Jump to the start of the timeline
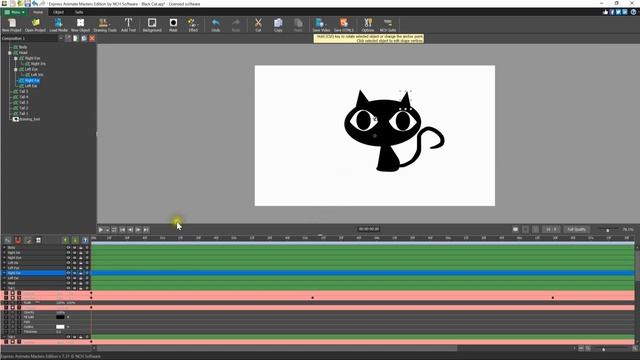Viewport: 640px width, 360px height. click(x=122, y=230)
